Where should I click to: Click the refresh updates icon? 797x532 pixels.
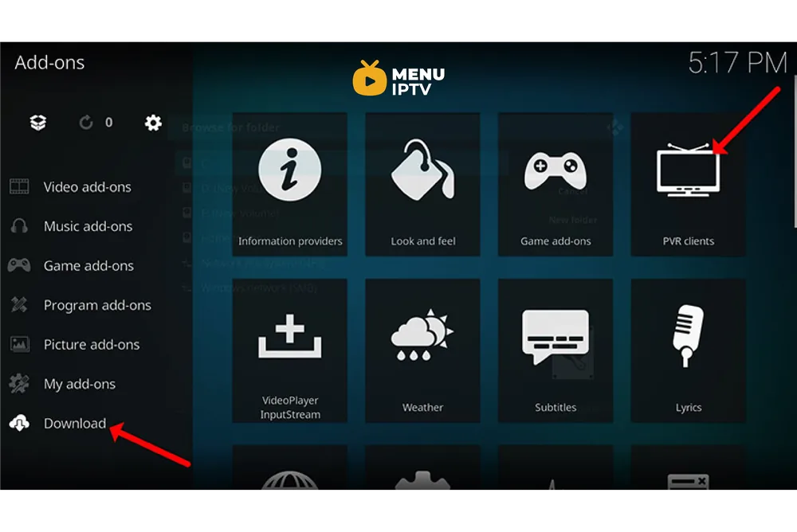pyautogui.click(x=86, y=123)
